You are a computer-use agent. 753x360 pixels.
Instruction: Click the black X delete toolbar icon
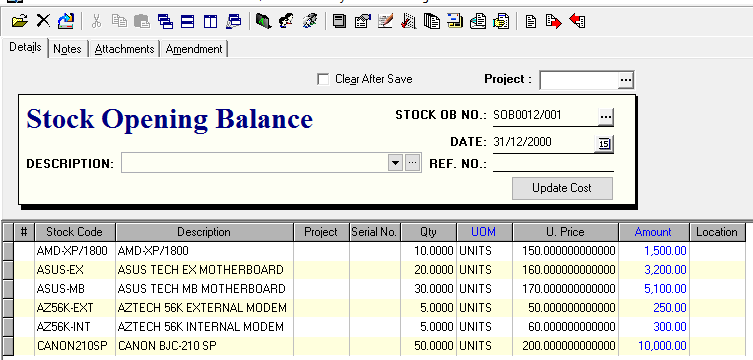point(43,21)
